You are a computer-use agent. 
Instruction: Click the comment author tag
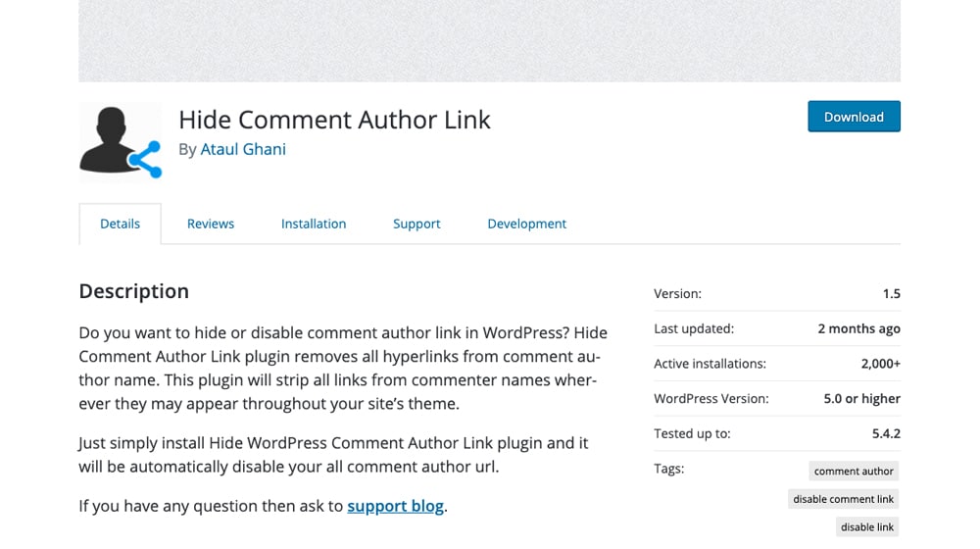[x=854, y=471]
